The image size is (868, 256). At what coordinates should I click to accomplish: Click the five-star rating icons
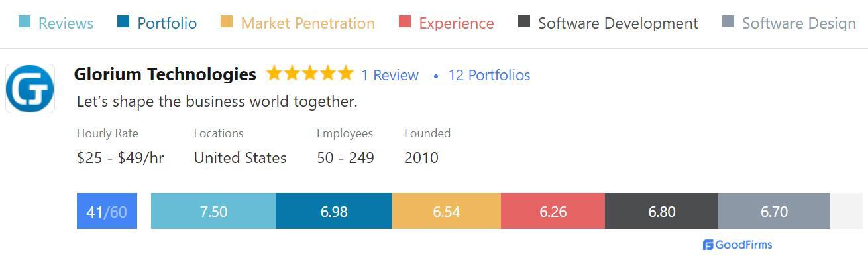coord(310,74)
